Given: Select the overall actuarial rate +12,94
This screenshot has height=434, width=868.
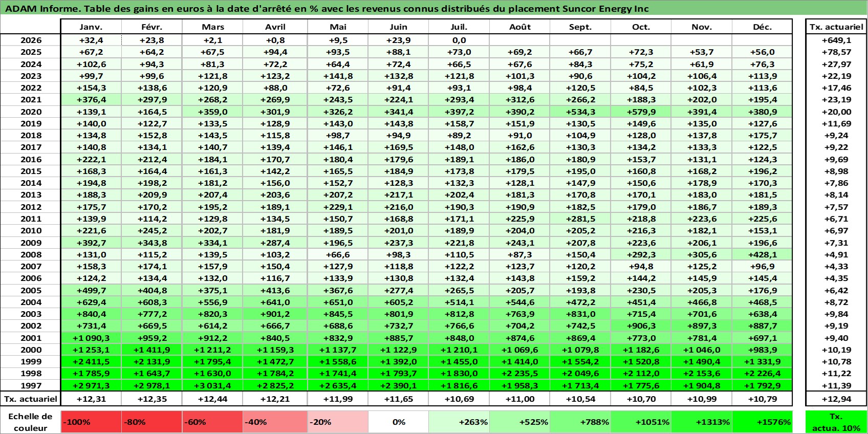Looking at the screenshot, I should [836, 399].
